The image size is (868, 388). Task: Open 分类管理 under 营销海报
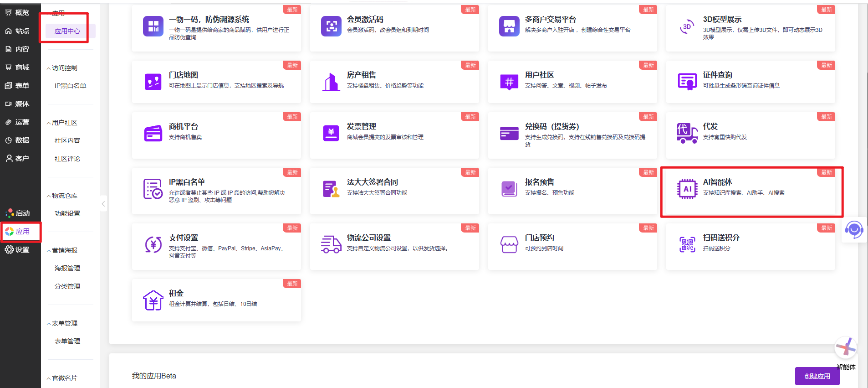67,286
